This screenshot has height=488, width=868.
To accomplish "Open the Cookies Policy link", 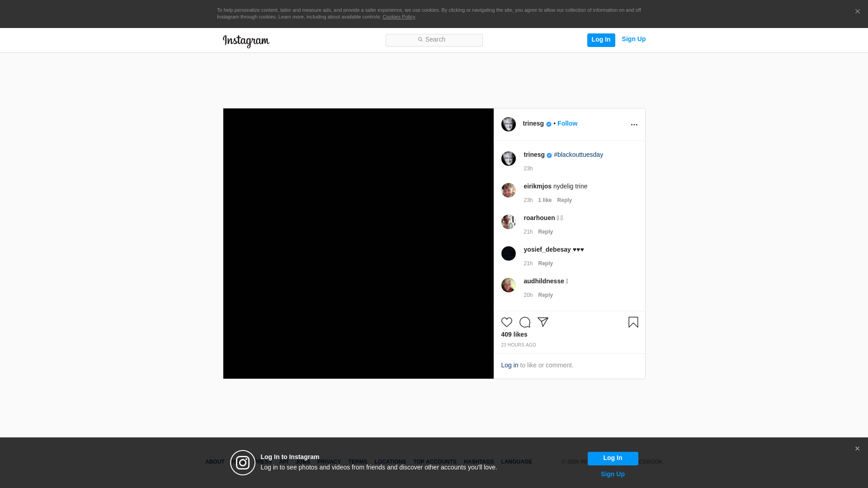I will pos(399,17).
